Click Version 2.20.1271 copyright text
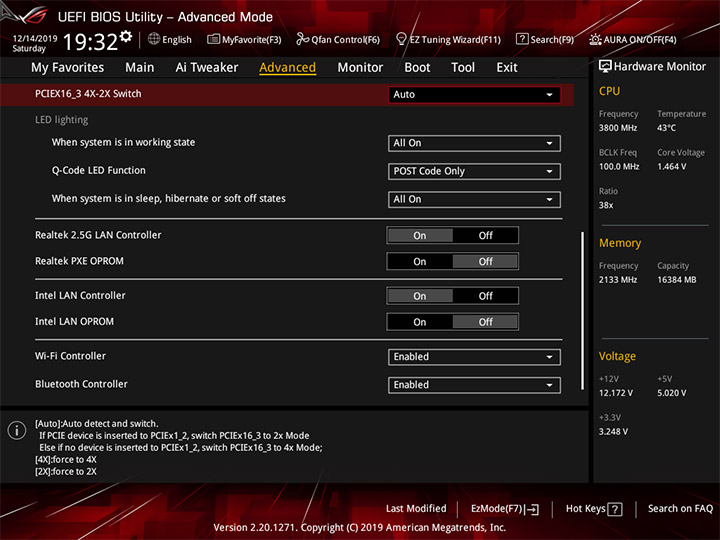720x540 pixels. point(360,528)
